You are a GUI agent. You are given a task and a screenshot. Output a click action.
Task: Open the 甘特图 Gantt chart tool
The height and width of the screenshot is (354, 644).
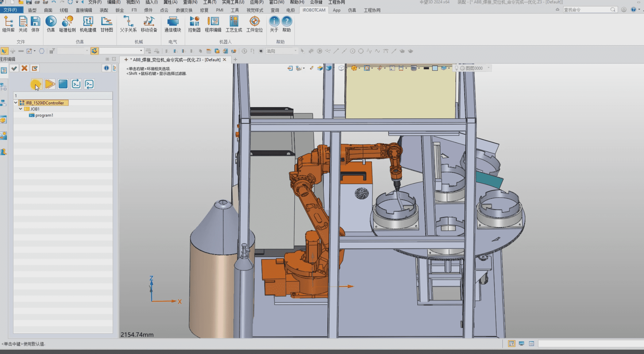[x=106, y=24]
